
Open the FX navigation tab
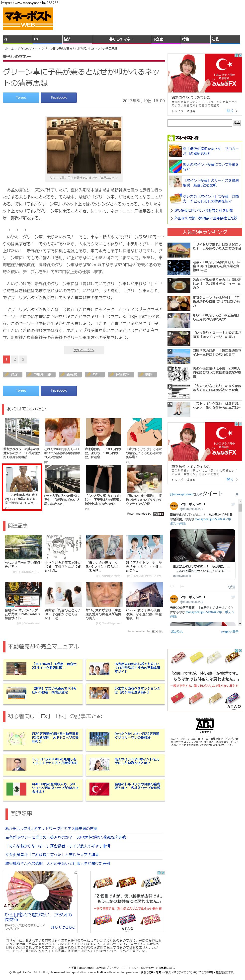47,39
